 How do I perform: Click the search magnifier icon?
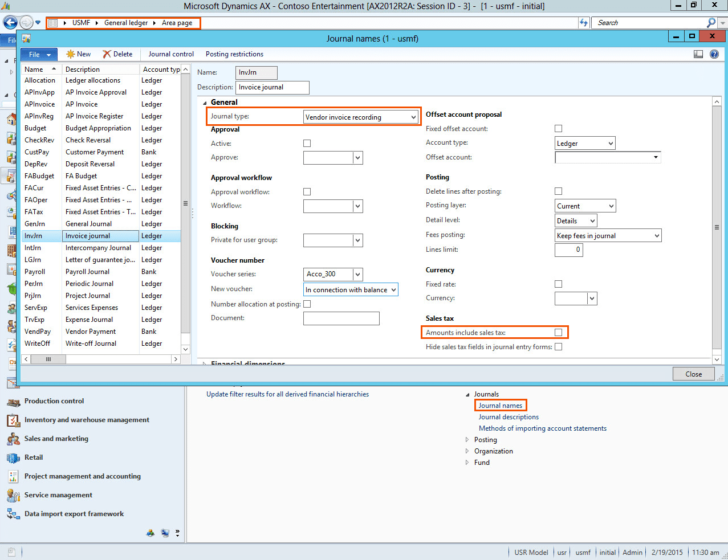[x=711, y=23]
